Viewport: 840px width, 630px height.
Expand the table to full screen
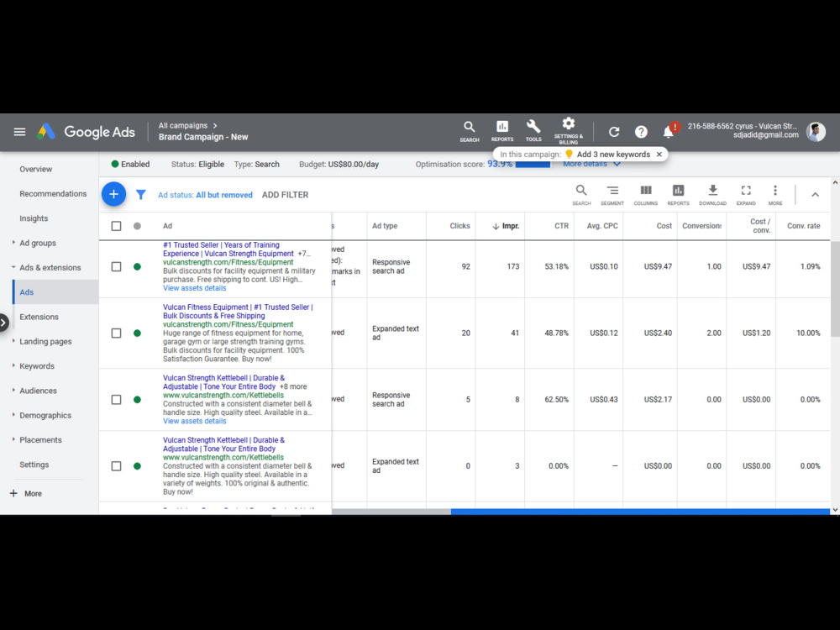click(x=746, y=195)
